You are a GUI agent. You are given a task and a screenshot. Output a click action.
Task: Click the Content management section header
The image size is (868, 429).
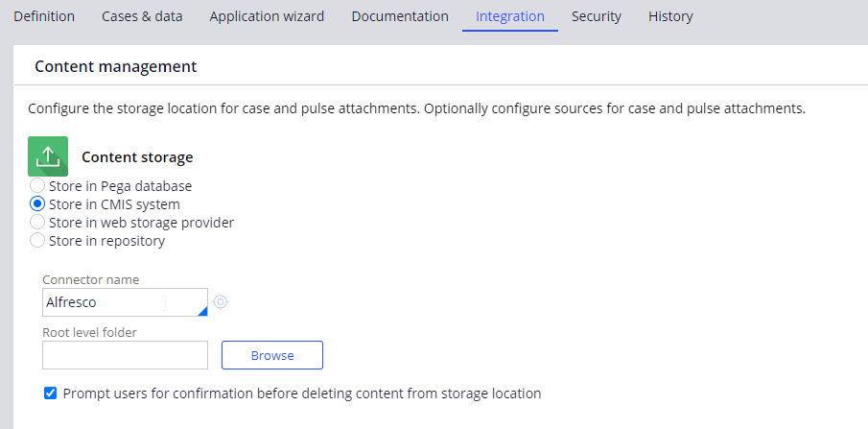point(116,66)
